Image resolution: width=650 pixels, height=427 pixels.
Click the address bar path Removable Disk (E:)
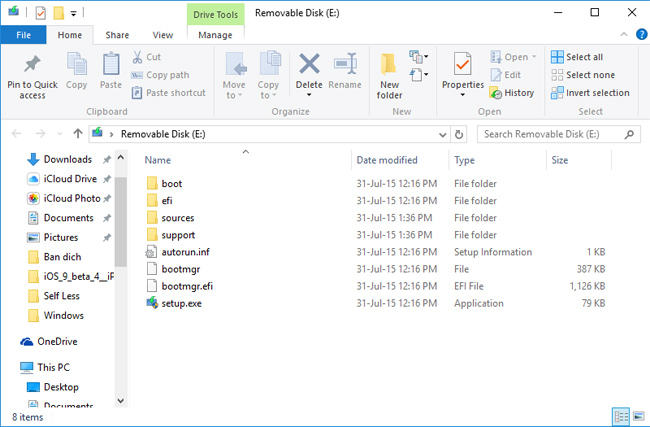point(163,134)
